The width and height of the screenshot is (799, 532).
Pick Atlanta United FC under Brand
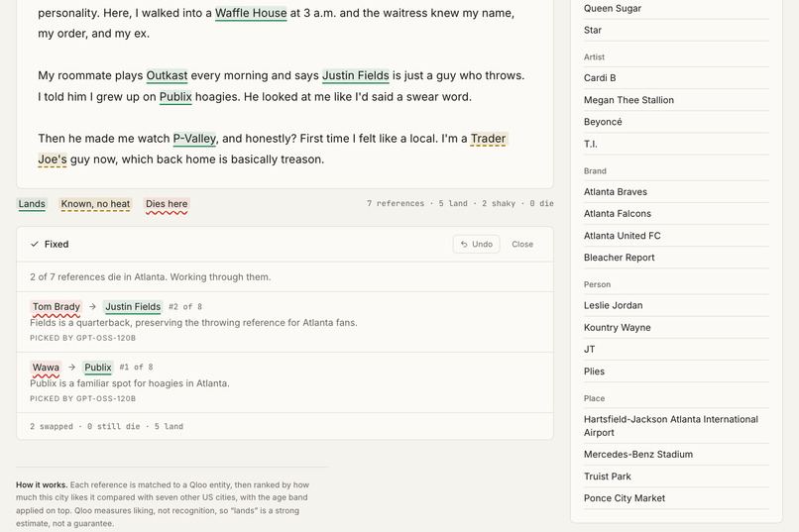click(x=676, y=236)
